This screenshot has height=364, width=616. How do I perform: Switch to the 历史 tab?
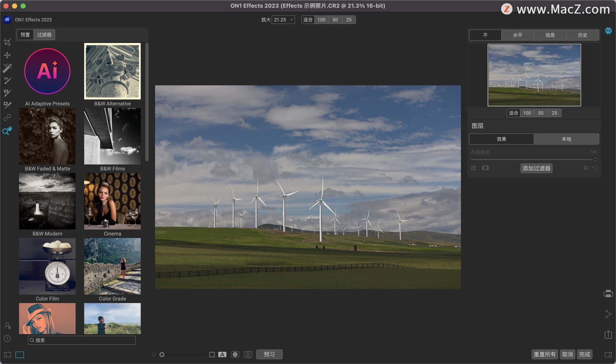582,35
